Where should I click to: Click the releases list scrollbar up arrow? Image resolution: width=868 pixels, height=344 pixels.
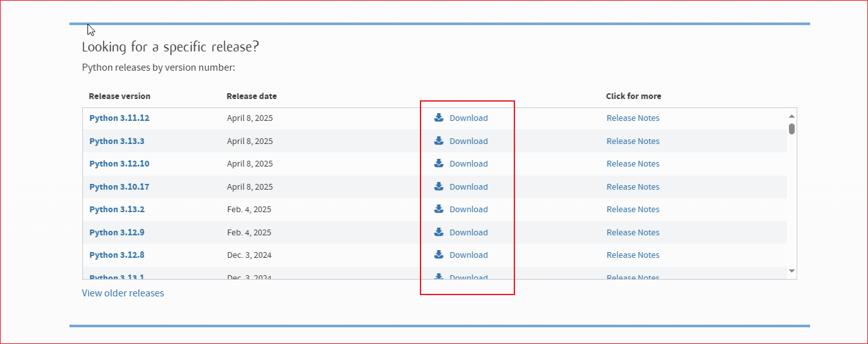(791, 116)
